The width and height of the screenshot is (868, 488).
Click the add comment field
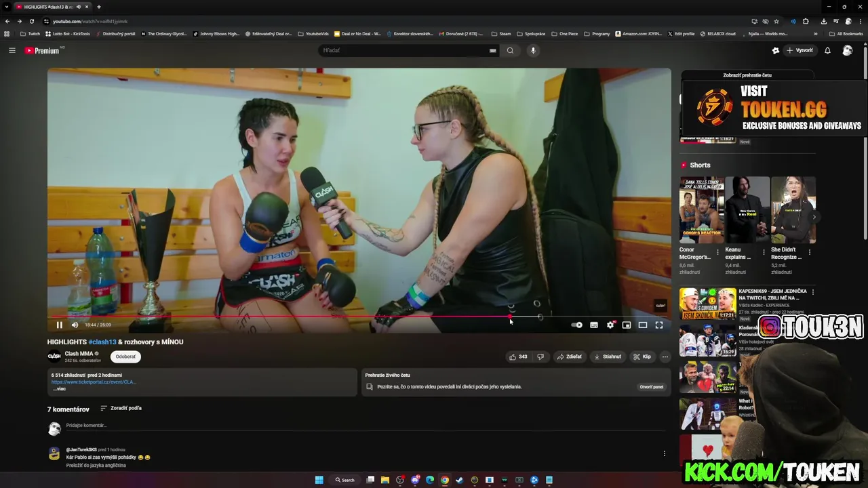365,426
